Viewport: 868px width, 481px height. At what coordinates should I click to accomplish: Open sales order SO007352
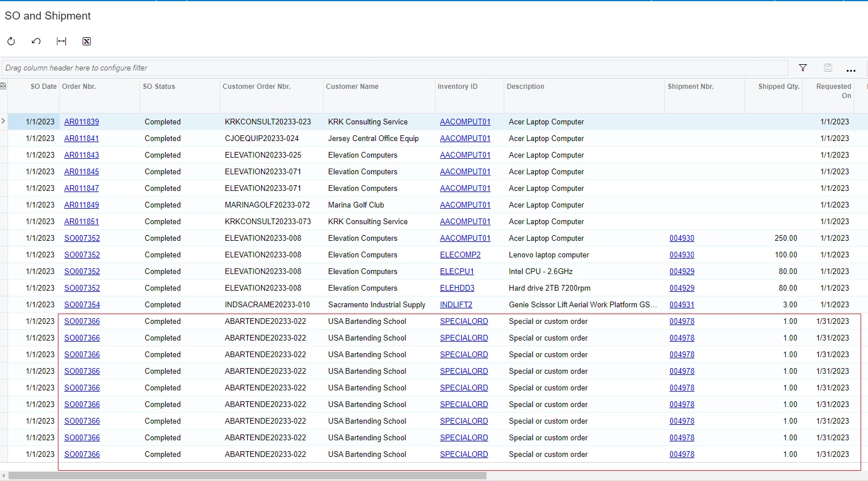point(81,238)
